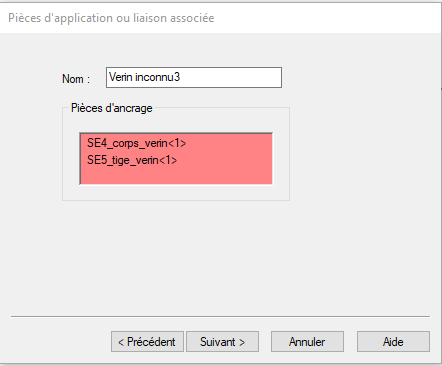Go back with the Précédent button

click(147, 341)
